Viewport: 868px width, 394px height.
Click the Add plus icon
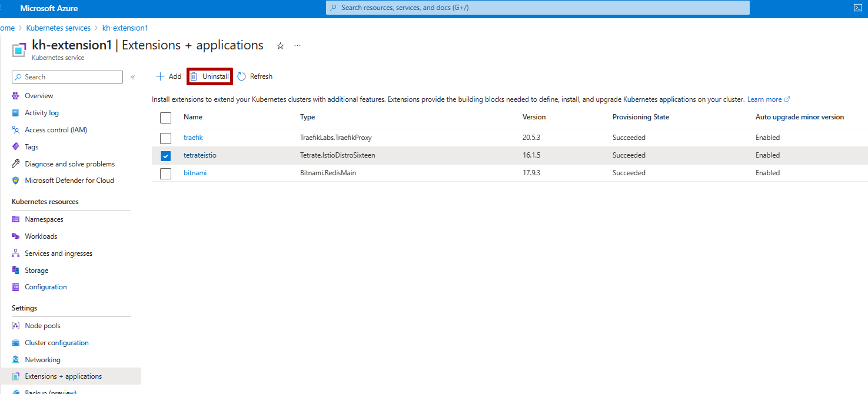[x=160, y=76]
